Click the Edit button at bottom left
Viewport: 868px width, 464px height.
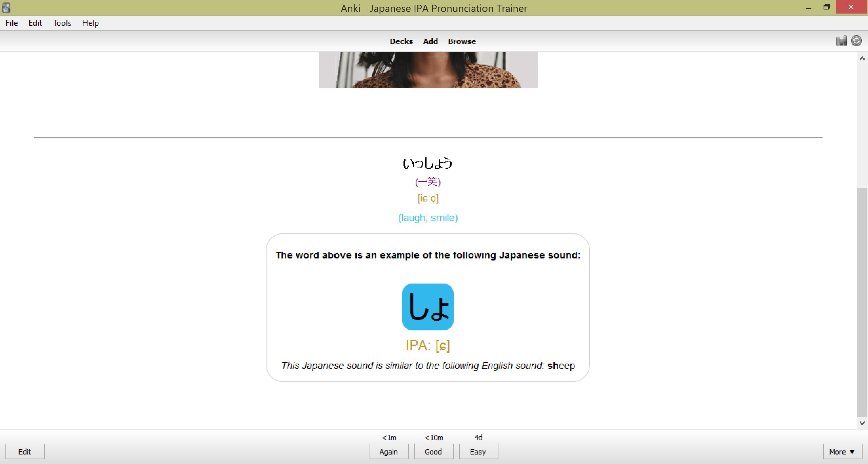(x=25, y=452)
